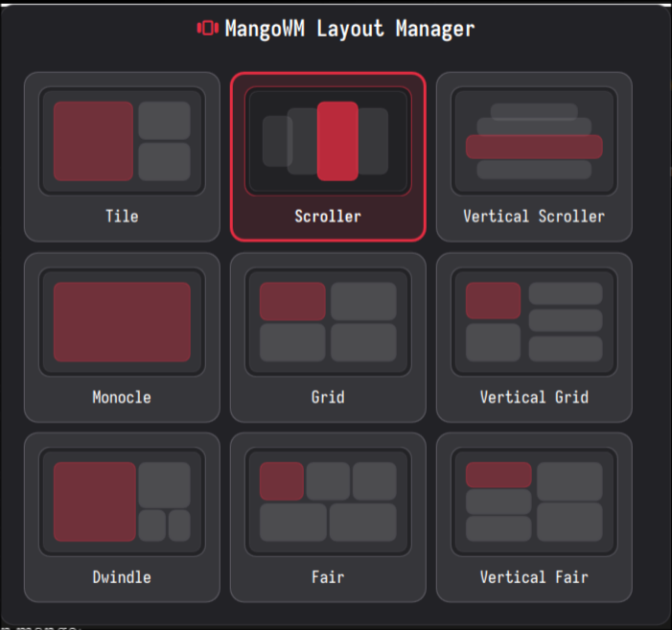Select the Tile layout preview icon
This screenshot has width=672, height=630.
(122, 141)
